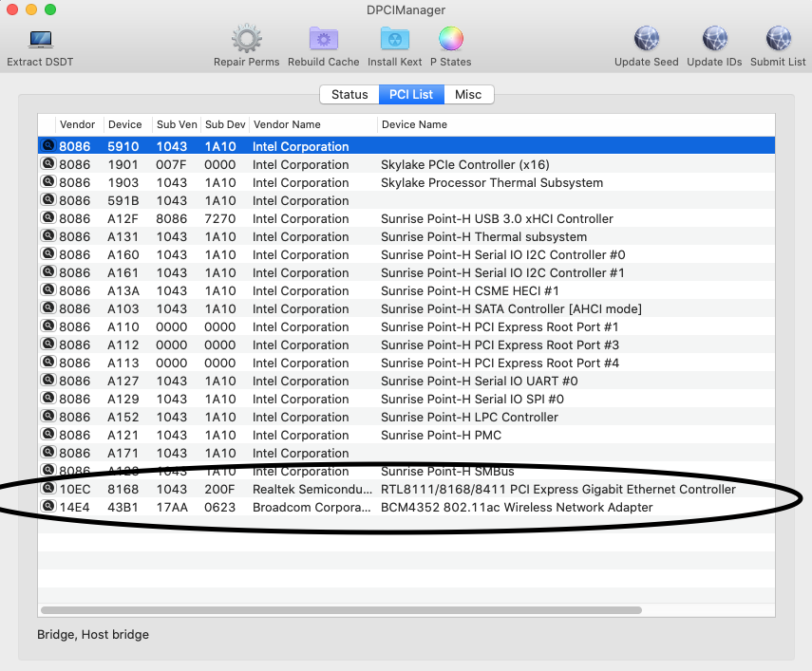The width and height of the screenshot is (812, 671).
Task: Click the Rebuild Cache folder icon
Action: (x=324, y=40)
